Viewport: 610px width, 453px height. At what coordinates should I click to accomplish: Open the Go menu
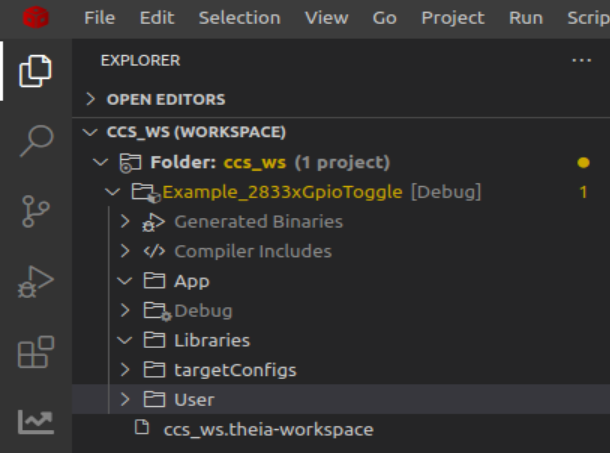(385, 18)
